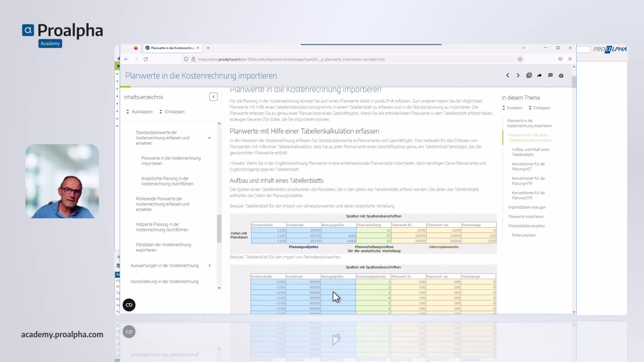Select the Planwerte in die Kostenrechnung tab
The image size is (644, 362).
click(x=173, y=48)
